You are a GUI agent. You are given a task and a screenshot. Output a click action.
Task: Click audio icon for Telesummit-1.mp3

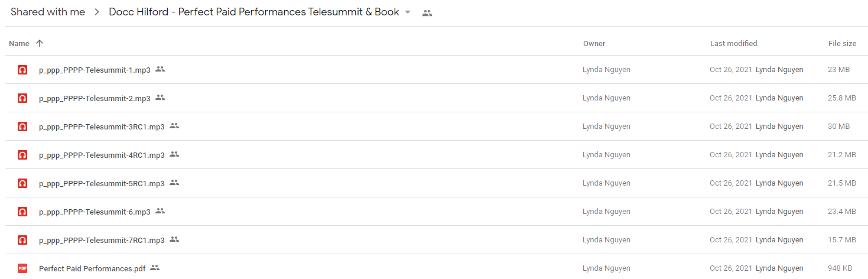pos(22,70)
